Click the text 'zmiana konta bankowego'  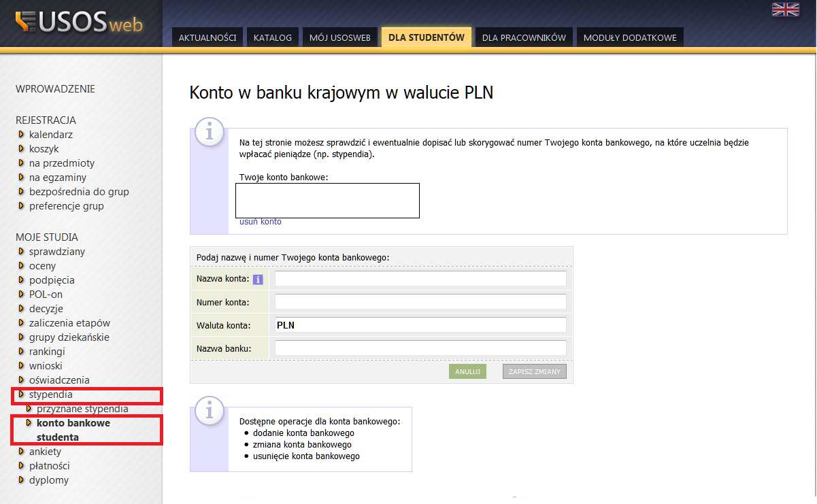(302, 444)
